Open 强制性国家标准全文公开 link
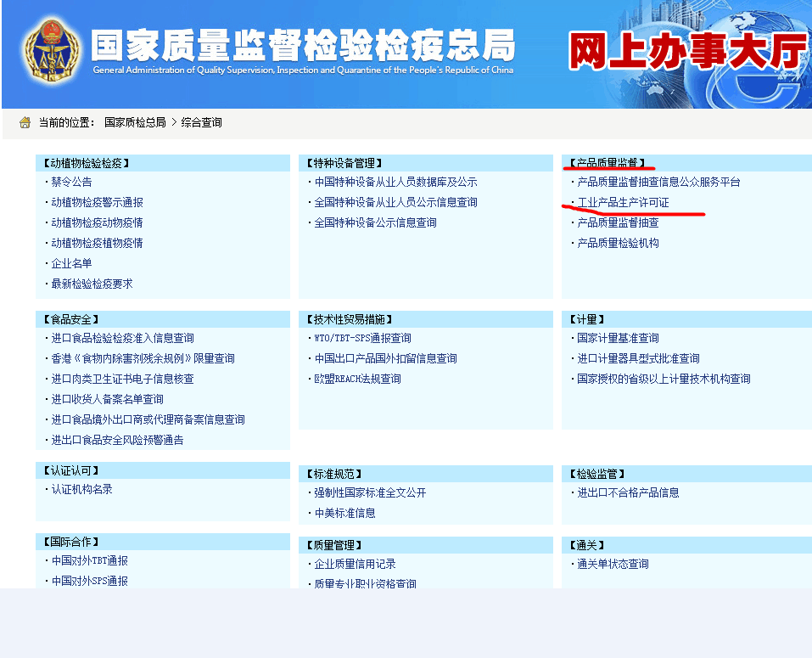Image resolution: width=812 pixels, height=658 pixels. pyautogui.click(x=370, y=492)
